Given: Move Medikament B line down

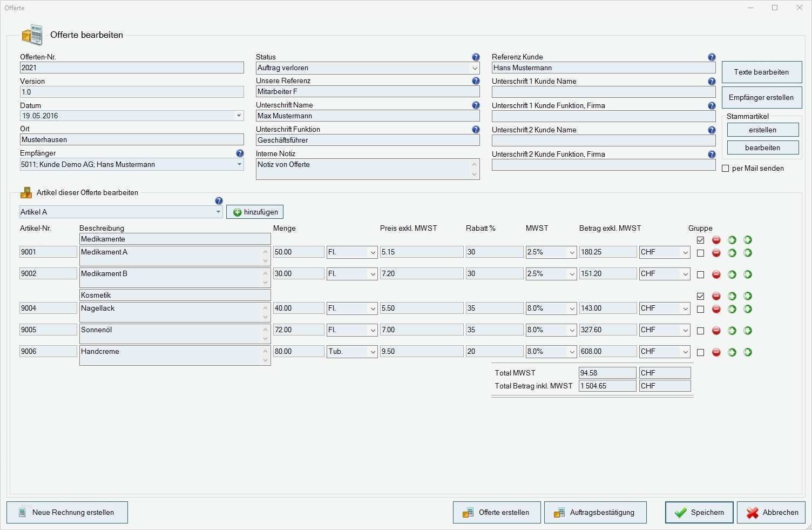Looking at the screenshot, I should coord(747,274).
